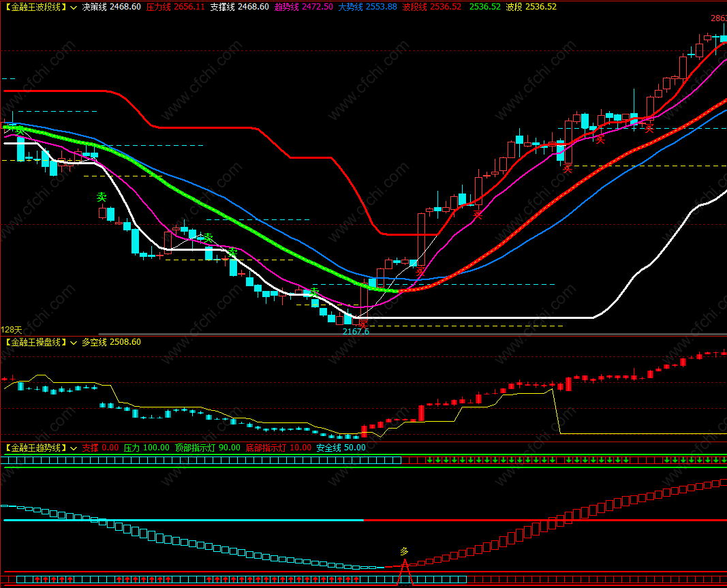The width and height of the screenshot is (727, 588).
Task: Click the 支撑线 2468.60 readout
Action: pos(239,7)
